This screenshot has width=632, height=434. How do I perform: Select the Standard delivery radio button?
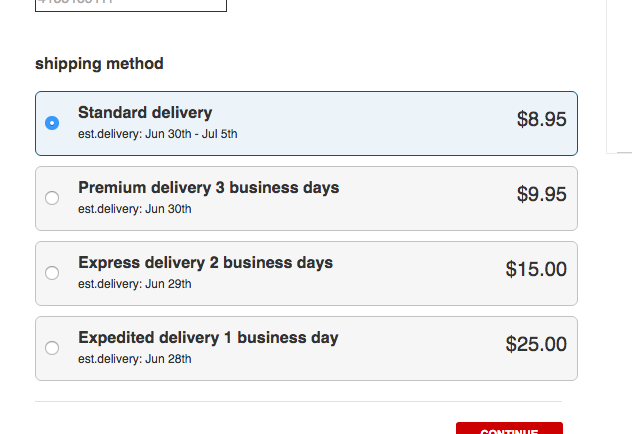point(52,123)
